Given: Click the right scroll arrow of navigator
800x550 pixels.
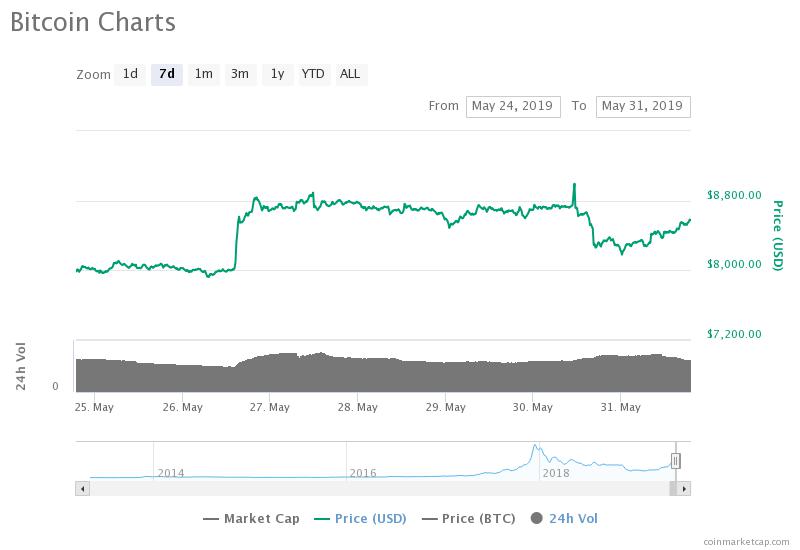Looking at the screenshot, I should pos(684,489).
